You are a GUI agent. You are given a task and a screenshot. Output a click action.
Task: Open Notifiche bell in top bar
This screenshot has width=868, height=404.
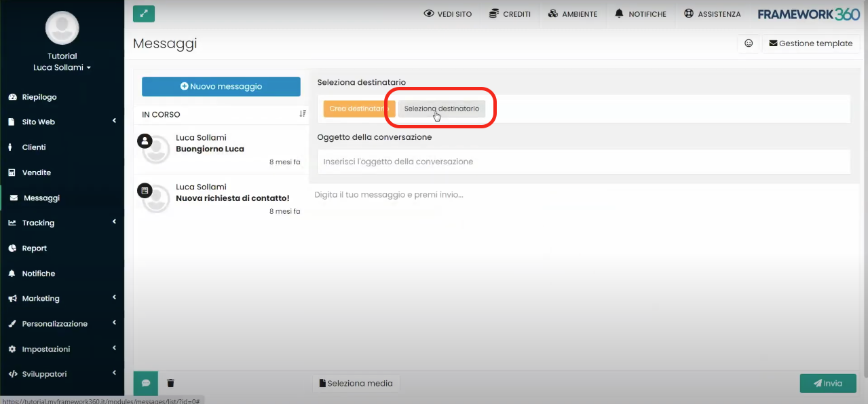pos(640,14)
